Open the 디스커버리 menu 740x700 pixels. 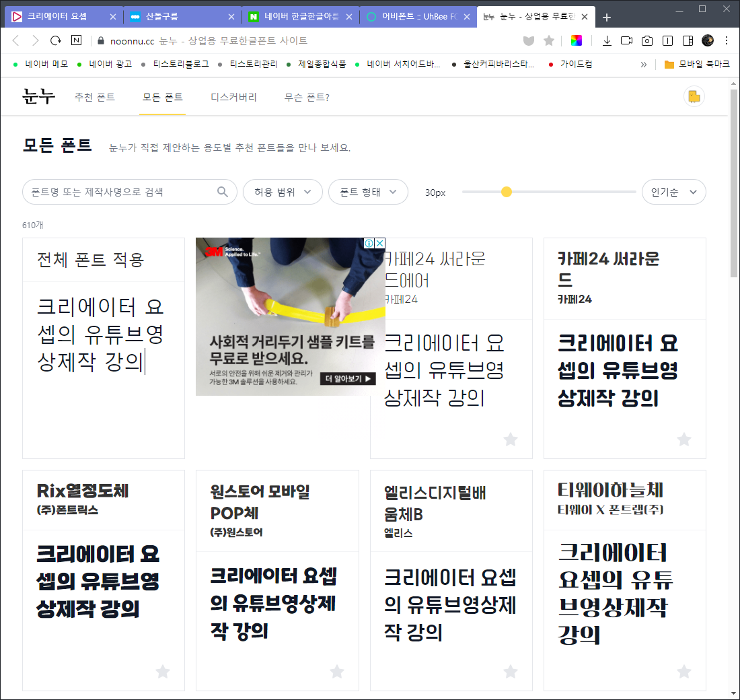point(233,97)
